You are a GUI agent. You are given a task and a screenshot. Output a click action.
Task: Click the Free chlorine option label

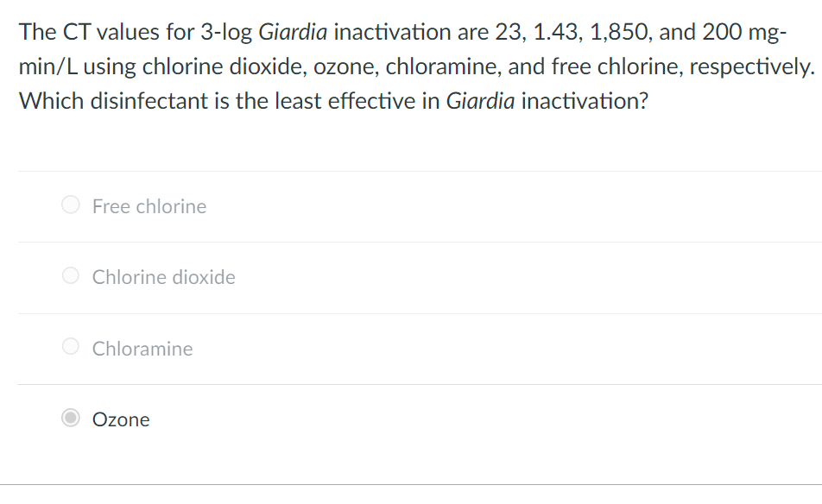coord(149,206)
